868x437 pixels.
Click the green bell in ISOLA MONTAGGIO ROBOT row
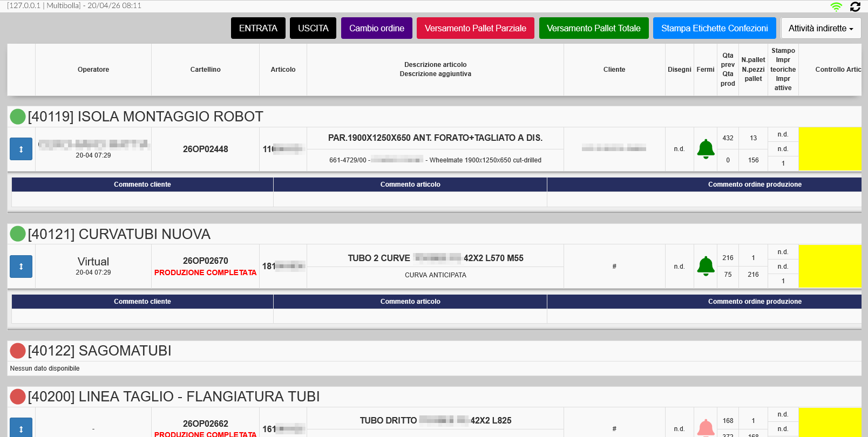(x=706, y=149)
